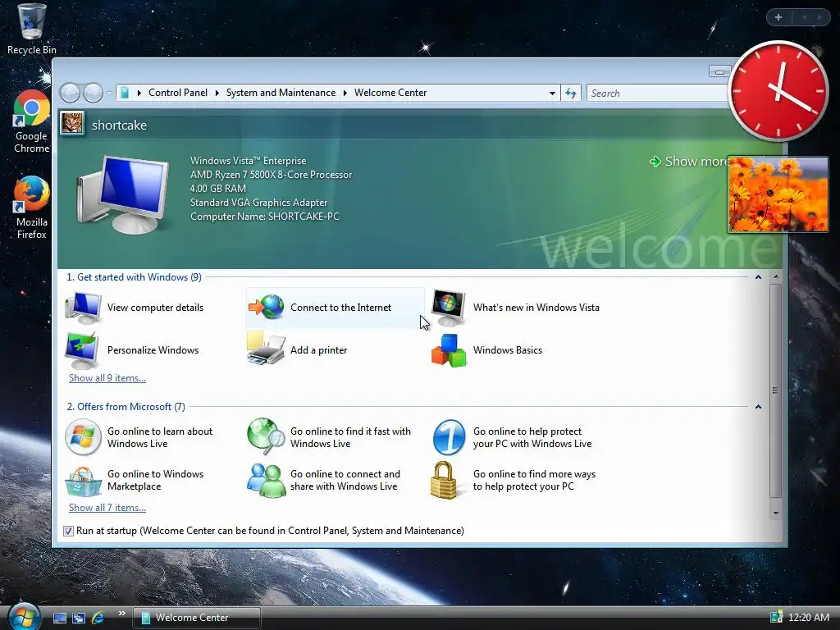Click the "Windows Basics" label
The image size is (840, 630).
507,350
